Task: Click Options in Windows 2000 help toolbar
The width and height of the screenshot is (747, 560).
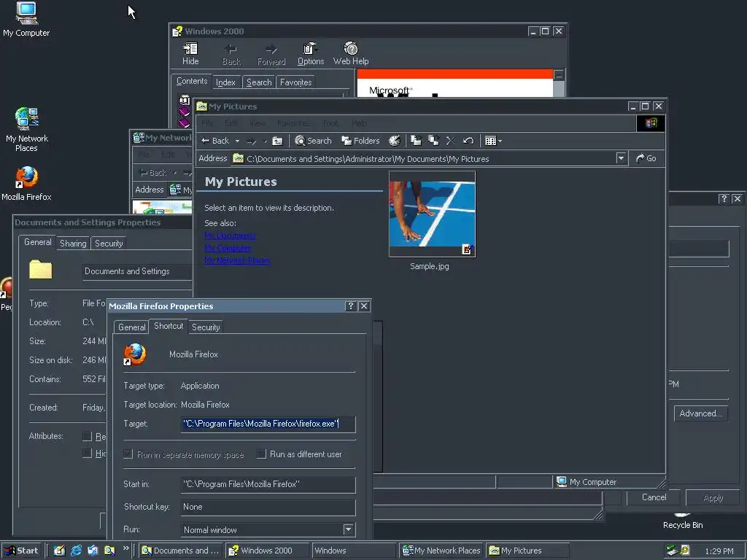Action: tap(311, 54)
